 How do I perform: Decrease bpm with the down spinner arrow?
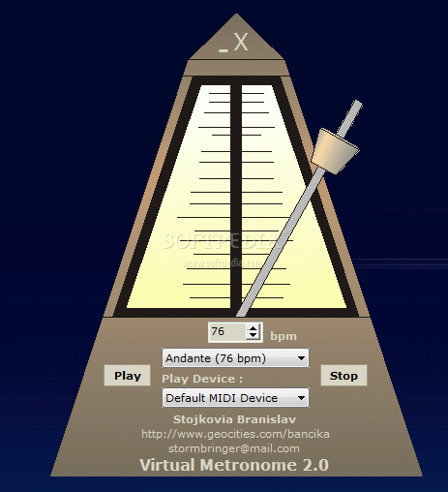[253, 335]
